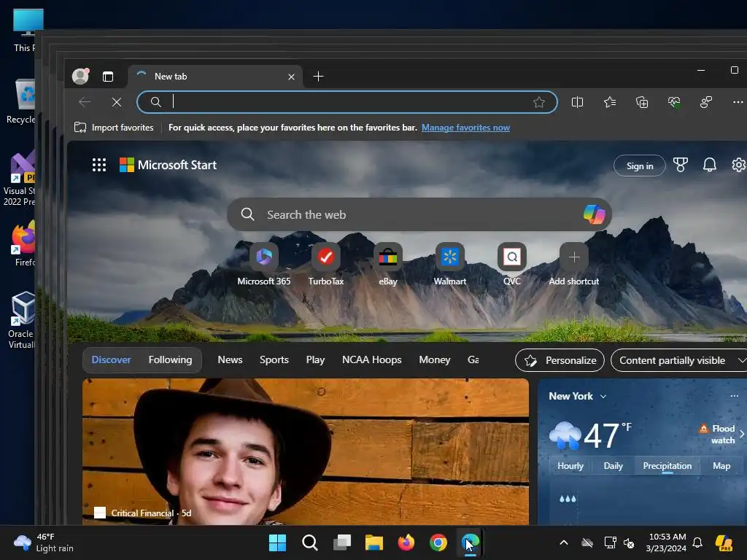The height and width of the screenshot is (560, 747).
Task: Select the Precipitation weather tab
Action: [667, 466]
